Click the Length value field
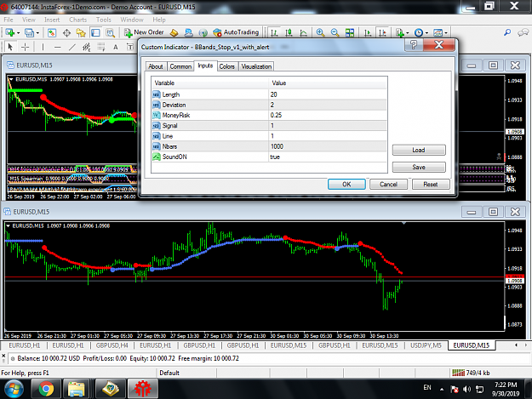The width and height of the screenshot is (532, 399). coord(328,94)
